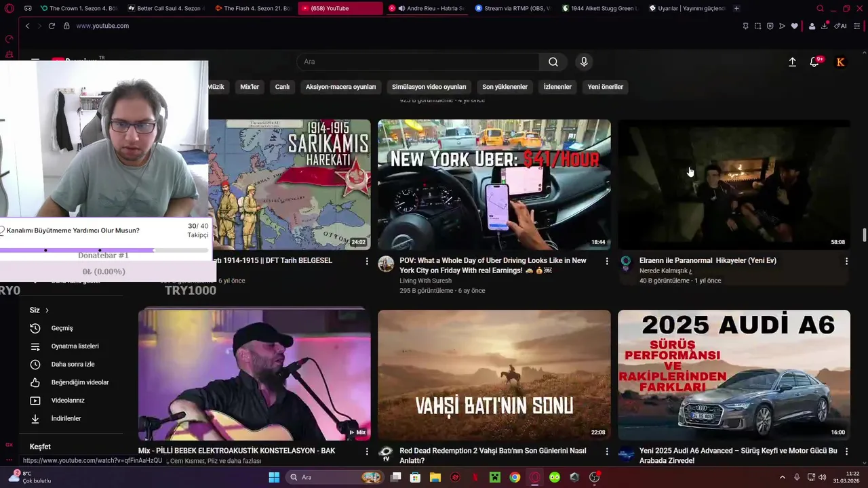This screenshot has height=488, width=868.
Task: Switch to The Crown 1. Sezon tab
Action: click(78, 8)
